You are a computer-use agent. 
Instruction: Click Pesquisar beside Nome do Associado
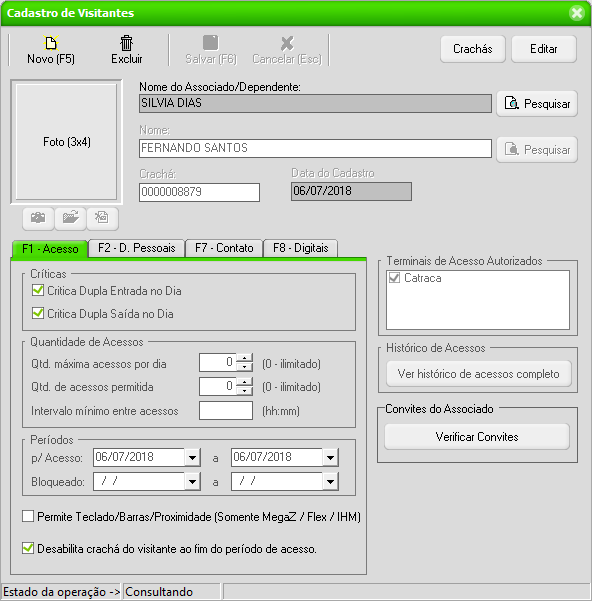(537, 103)
